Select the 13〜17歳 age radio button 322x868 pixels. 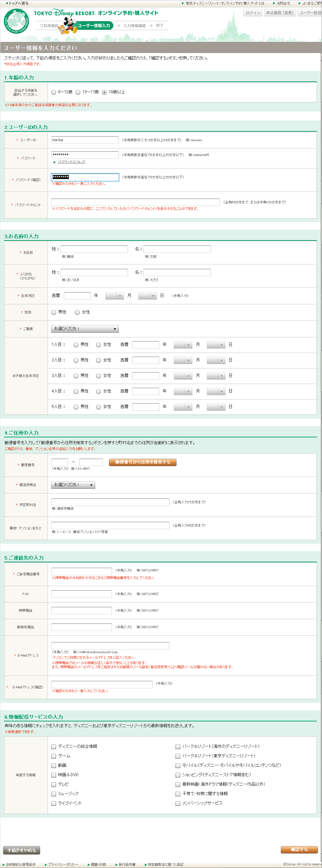[78, 92]
